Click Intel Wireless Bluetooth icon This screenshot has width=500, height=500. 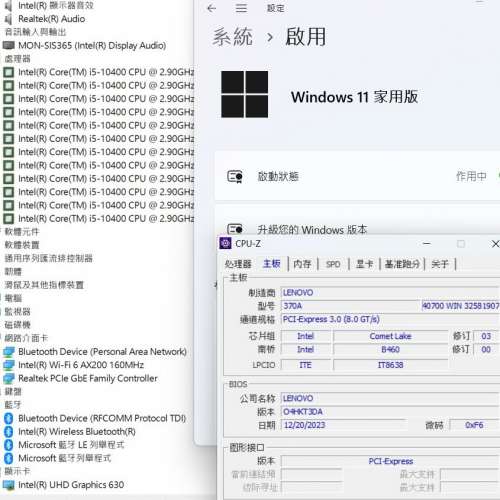[9, 432]
